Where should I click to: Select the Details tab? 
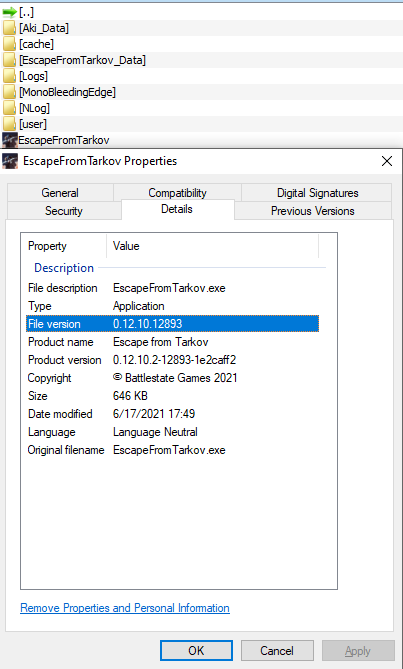(x=177, y=209)
